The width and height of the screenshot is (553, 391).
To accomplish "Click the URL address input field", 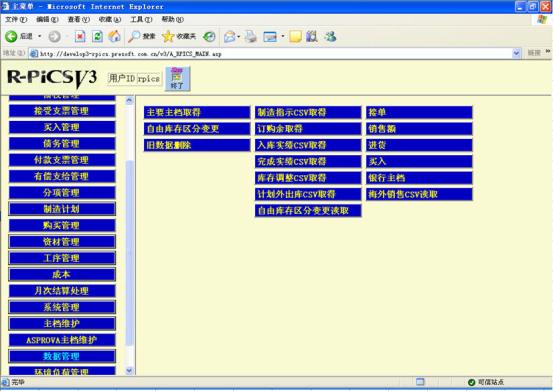I will coord(270,54).
